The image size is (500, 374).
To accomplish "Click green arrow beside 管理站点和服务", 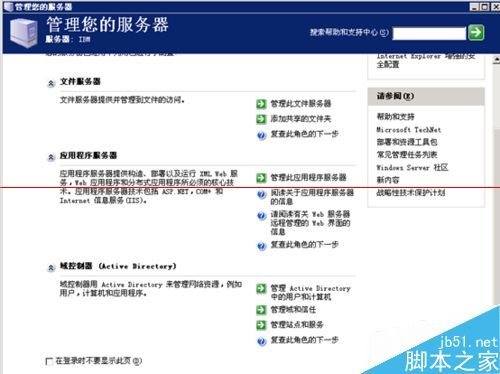I will (261, 325).
